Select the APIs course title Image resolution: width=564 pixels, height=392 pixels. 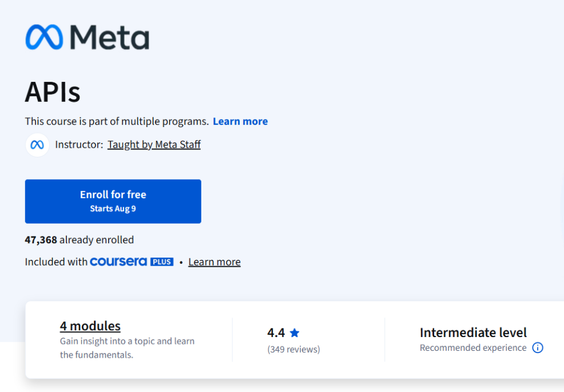tap(52, 92)
